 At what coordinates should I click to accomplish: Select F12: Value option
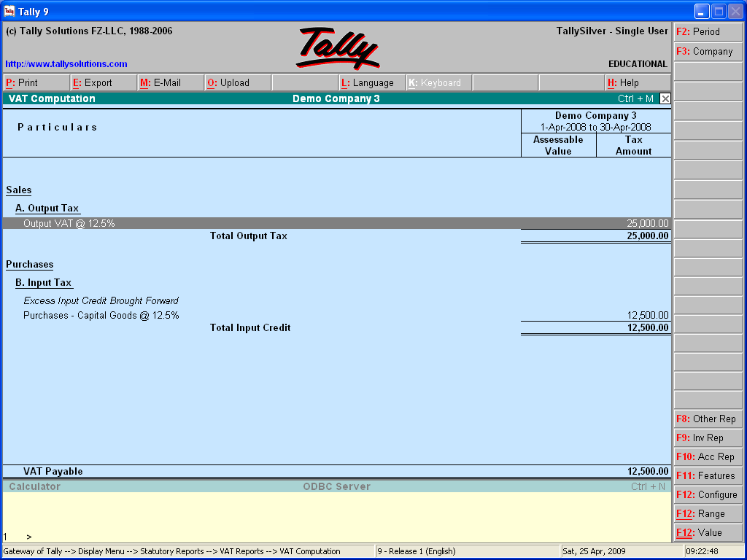click(x=708, y=533)
